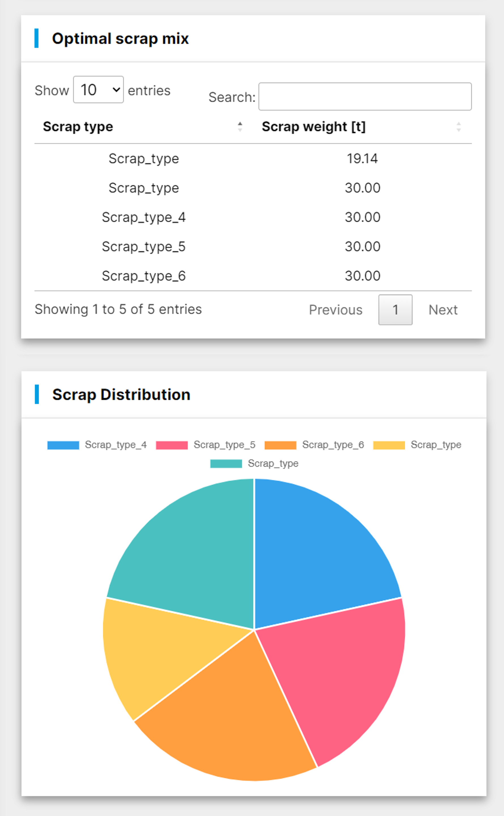
Task: Go to the Previous table page
Action: click(335, 310)
